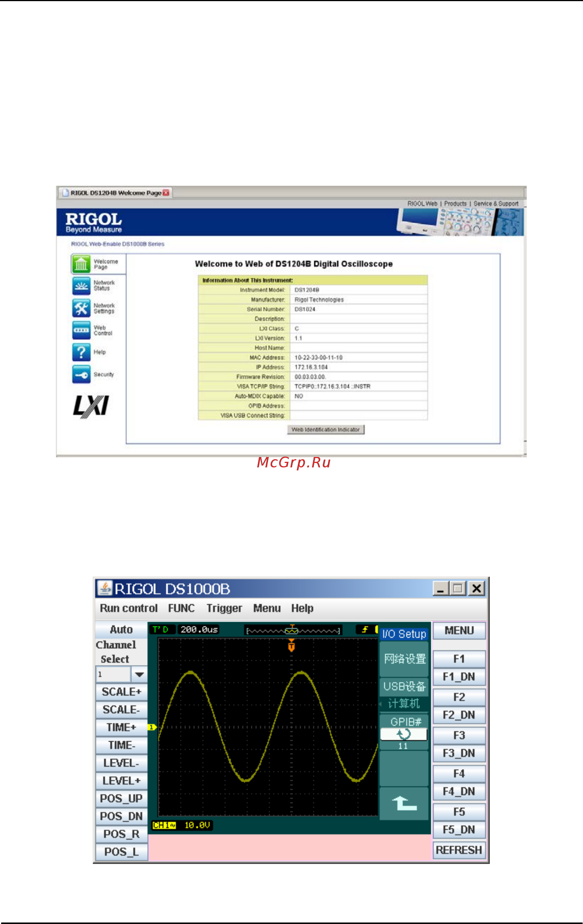
Task: Click the CH1 coupling indicator
Action: click(x=164, y=825)
